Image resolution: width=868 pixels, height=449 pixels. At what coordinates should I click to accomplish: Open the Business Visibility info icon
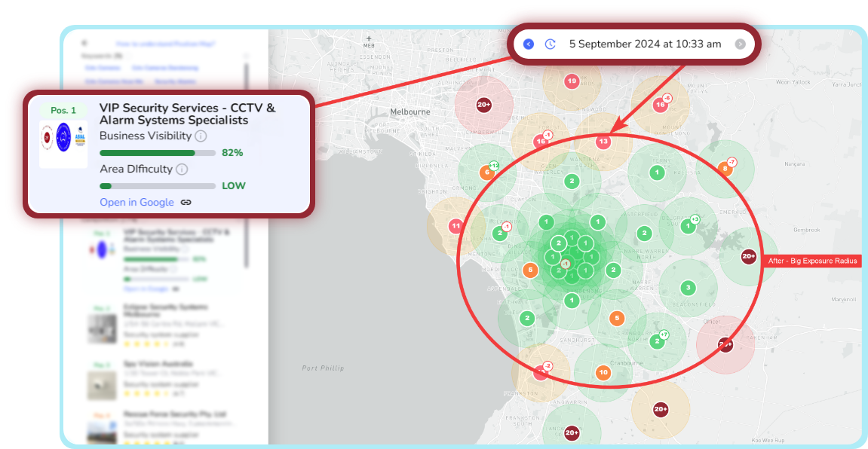pyautogui.click(x=201, y=136)
